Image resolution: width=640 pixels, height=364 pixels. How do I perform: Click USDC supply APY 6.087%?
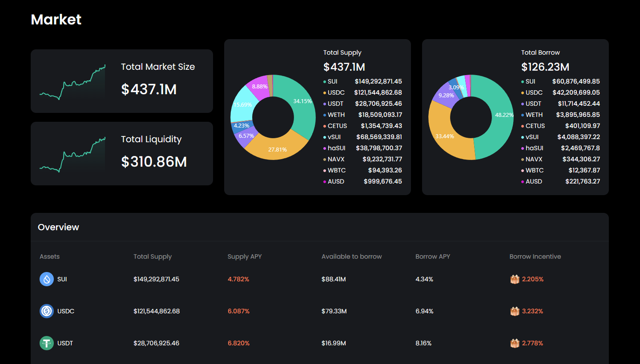(x=238, y=311)
